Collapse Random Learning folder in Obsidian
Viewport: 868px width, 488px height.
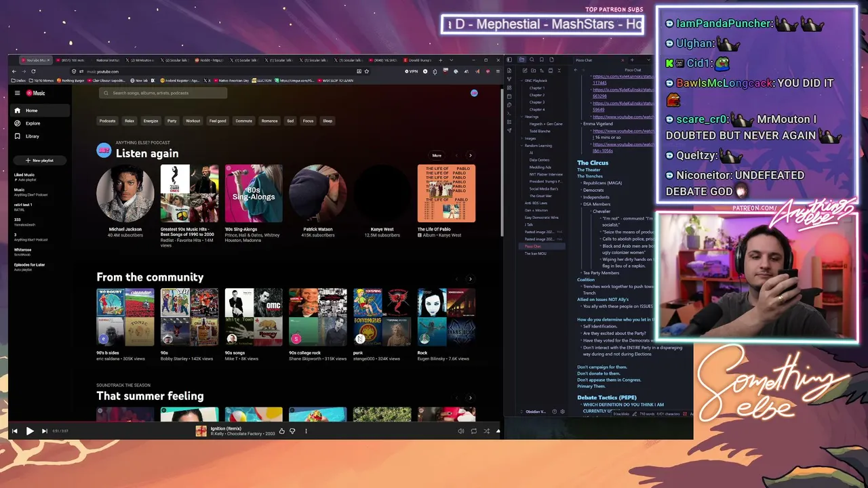(x=537, y=146)
